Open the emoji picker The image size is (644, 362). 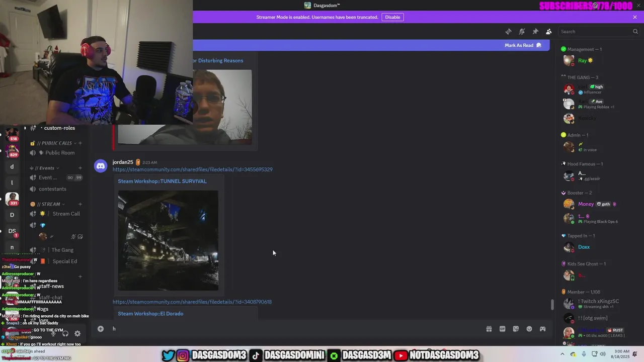(529, 329)
